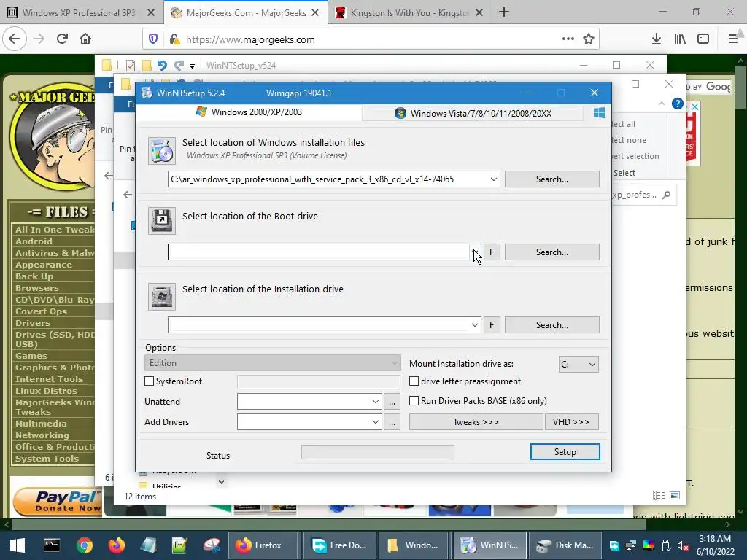The image size is (747, 560).
Task: Open the Installation drive location dropdown
Action: (x=475, y=324)
